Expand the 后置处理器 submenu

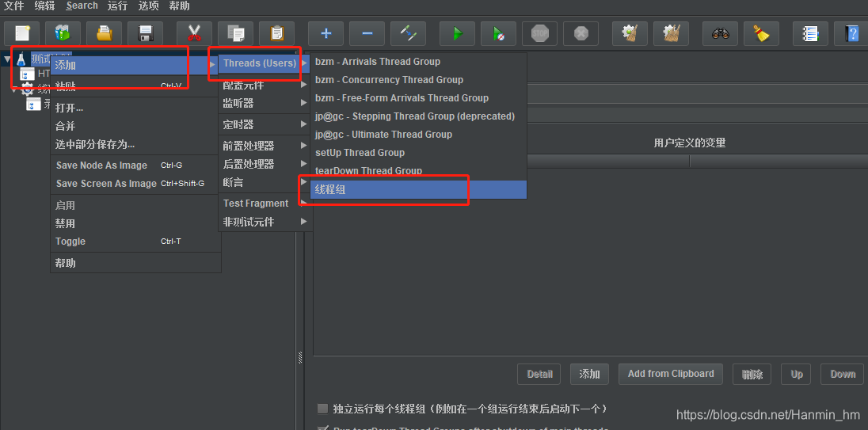[265, 164]
